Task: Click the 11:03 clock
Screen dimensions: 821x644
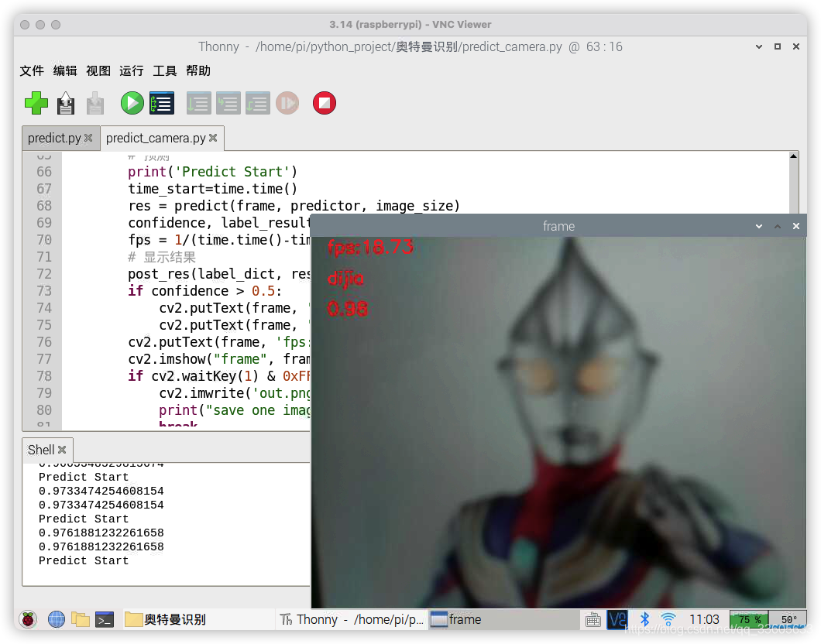Action: 704,619
